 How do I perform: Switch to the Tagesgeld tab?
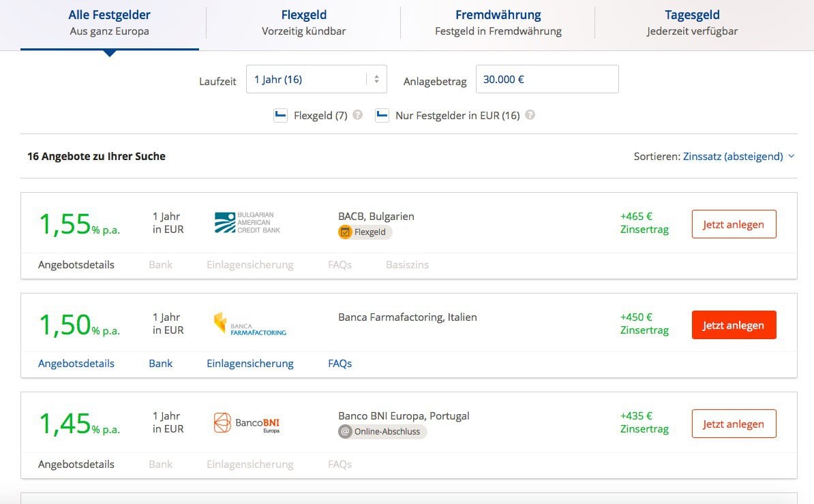[692, 22]
